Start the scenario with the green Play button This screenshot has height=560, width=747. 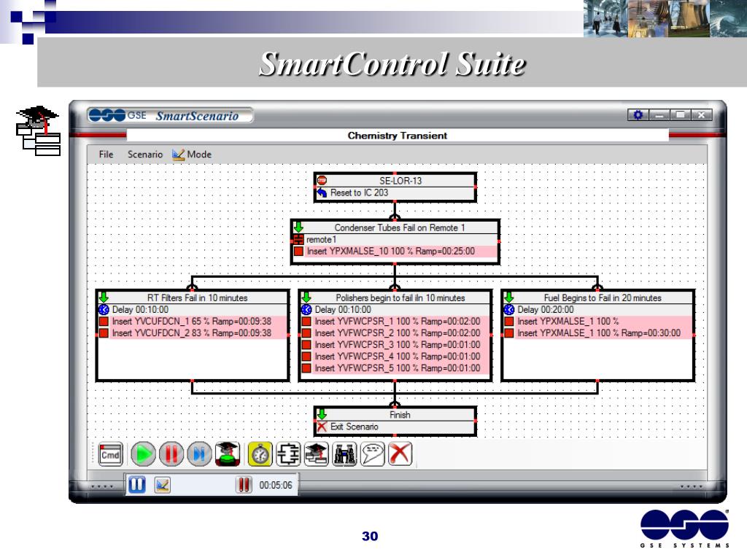click(x=143, y=454)
